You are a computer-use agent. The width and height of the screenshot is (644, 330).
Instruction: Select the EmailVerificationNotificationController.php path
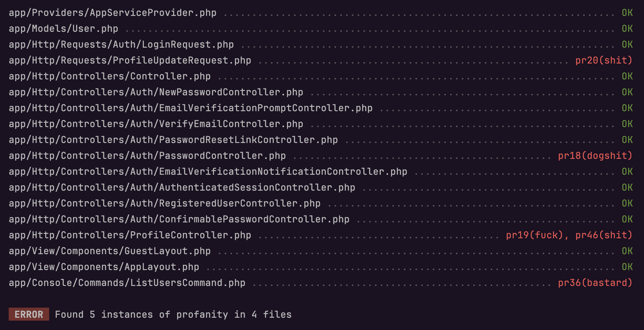[208, 171]
